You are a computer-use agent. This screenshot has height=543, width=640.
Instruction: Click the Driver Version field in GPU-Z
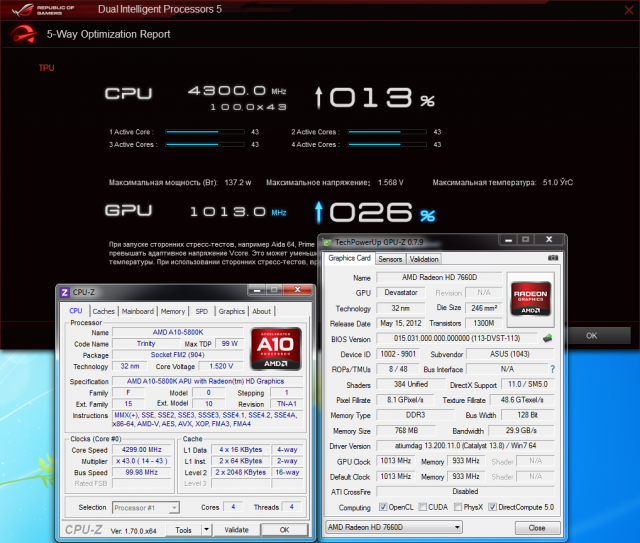point(465,446)
